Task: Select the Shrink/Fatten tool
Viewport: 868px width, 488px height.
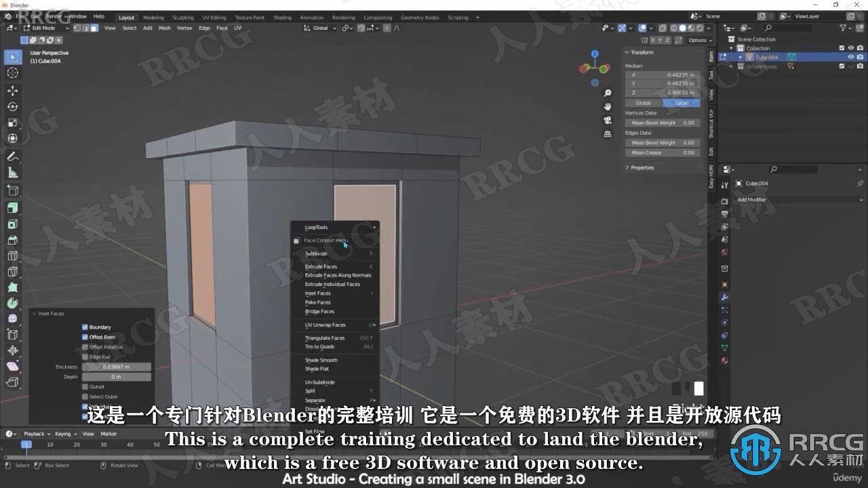Action: (x=12, y=350)
